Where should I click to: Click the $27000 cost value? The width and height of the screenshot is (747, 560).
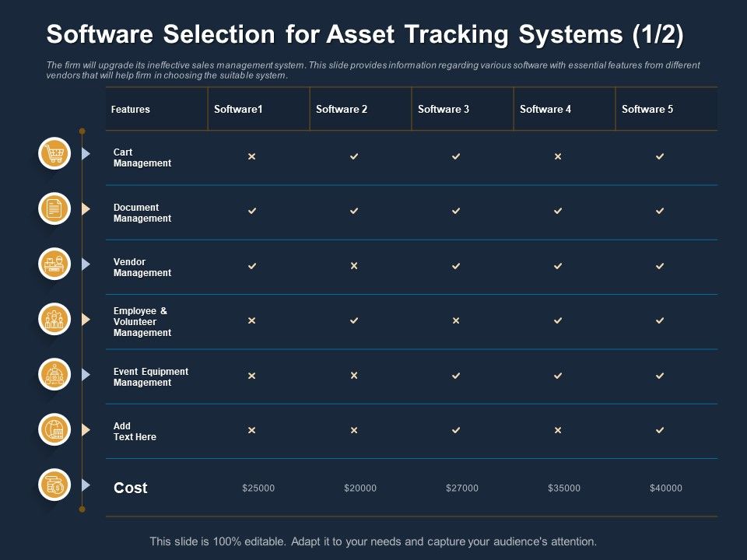(462, 488)
